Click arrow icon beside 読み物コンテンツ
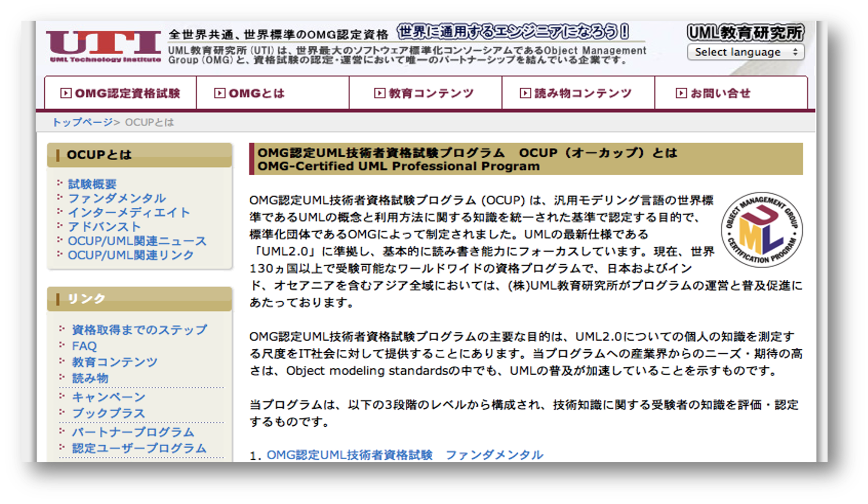This screenshot has height=504, width=868. click(525, 93)
